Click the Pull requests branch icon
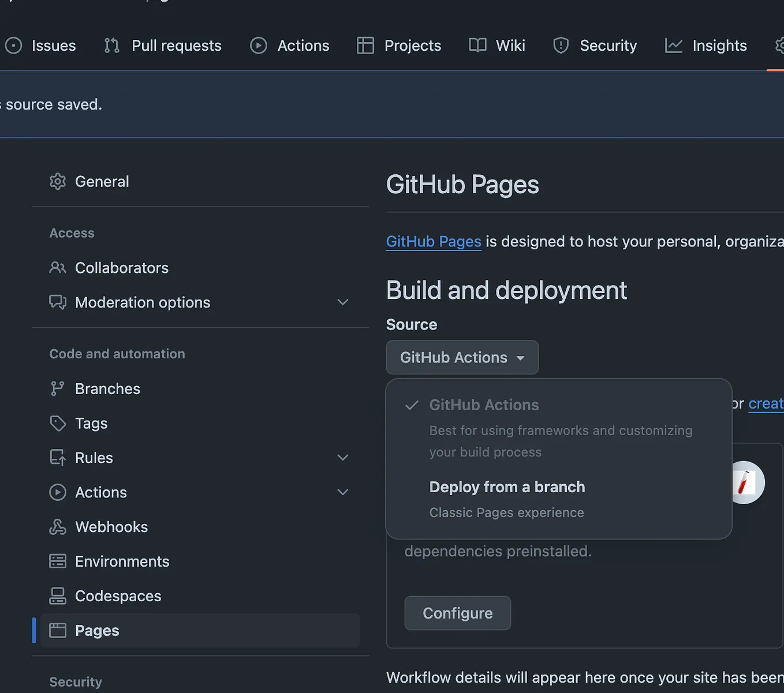This screenshot has width=784, height=693. [x=112, y=46]
